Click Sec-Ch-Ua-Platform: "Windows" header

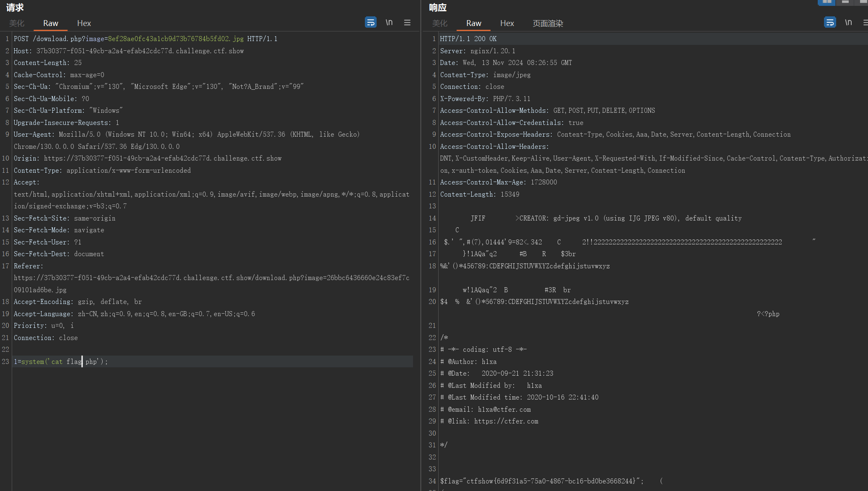pyautogui.click(x=68, y=111)
